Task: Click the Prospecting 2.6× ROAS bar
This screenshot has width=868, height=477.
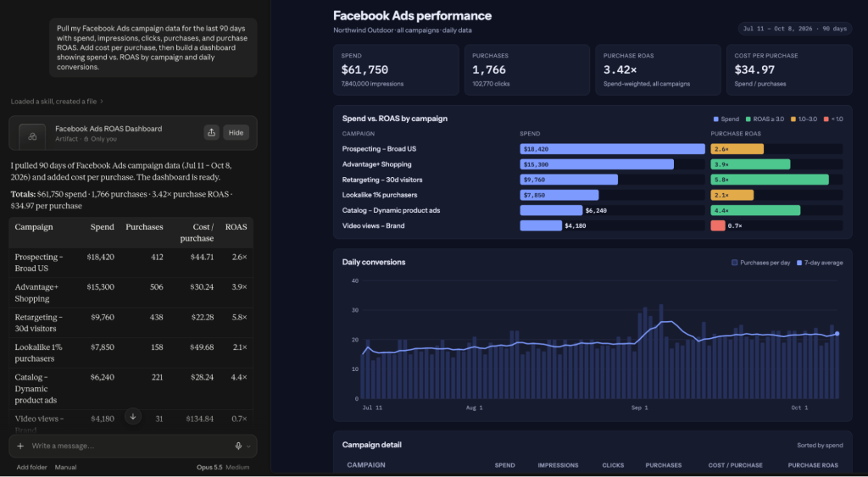Action: click(x=737, y=149)
